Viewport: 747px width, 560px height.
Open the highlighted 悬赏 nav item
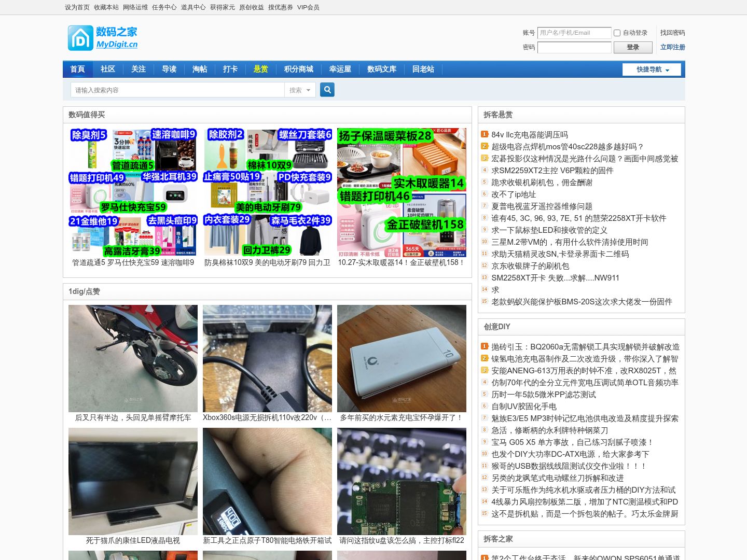click(261, 69)
